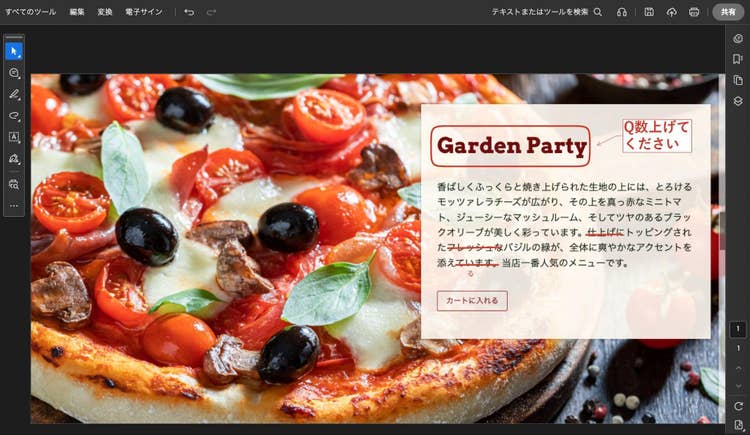Image resolution: width=750 pixels, height=435 pixels.
Task: Save the document with disk icon
Action: coord(649,12)
